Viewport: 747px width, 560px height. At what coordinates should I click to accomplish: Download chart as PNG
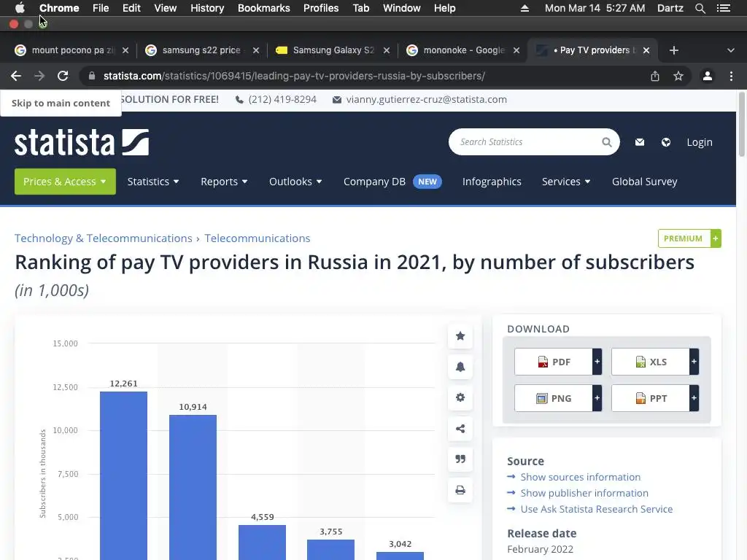(x=554, y=398)
